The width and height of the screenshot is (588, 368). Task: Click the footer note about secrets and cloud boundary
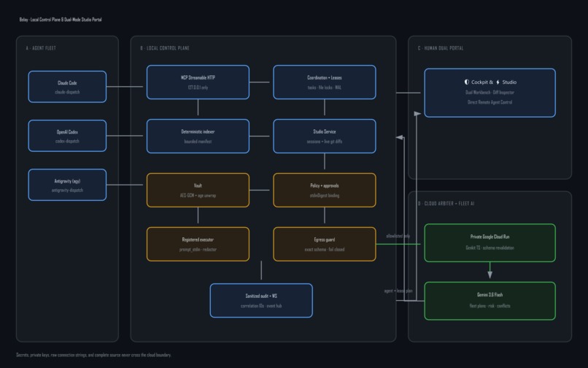tap(94, 355)
